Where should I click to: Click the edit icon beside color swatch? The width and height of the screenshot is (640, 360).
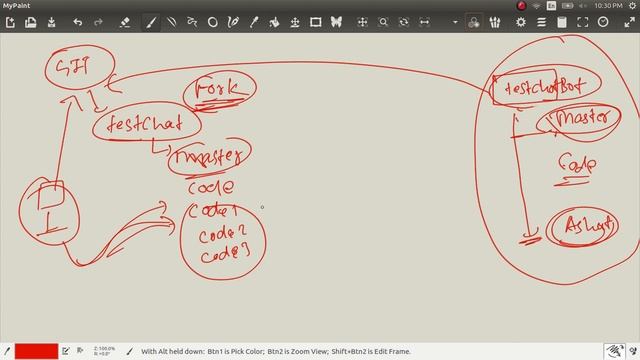point(66,351)
